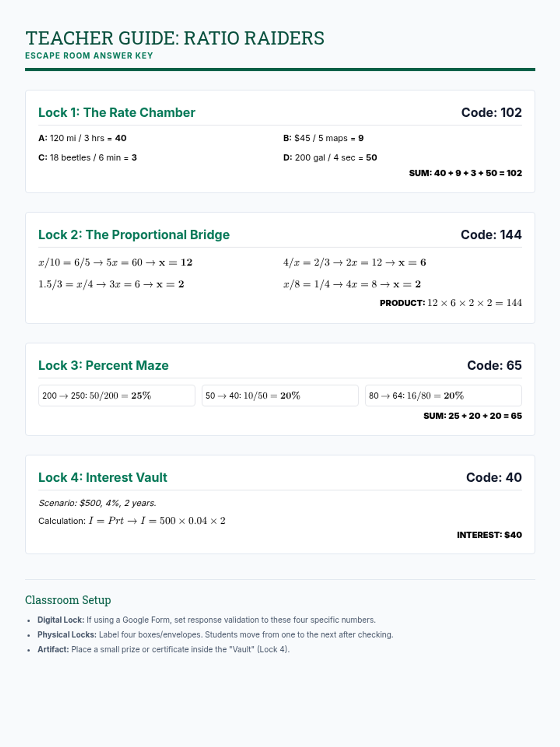Click the 'SUM: 40 + 9 + 3 + 50 = 102' line
This screenshot has height=747, width=560.
[x=465, y=173]
